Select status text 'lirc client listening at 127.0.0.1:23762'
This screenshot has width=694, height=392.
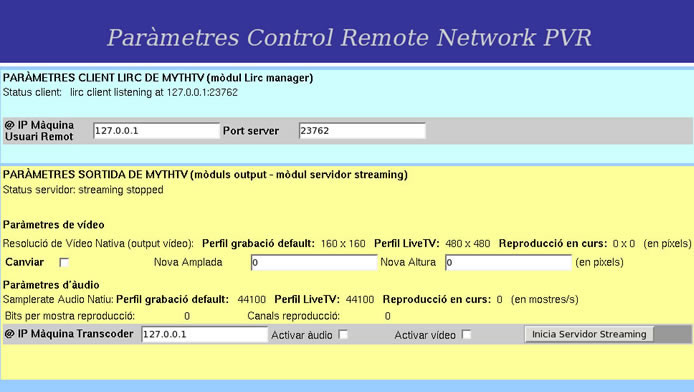click(154, 92)
